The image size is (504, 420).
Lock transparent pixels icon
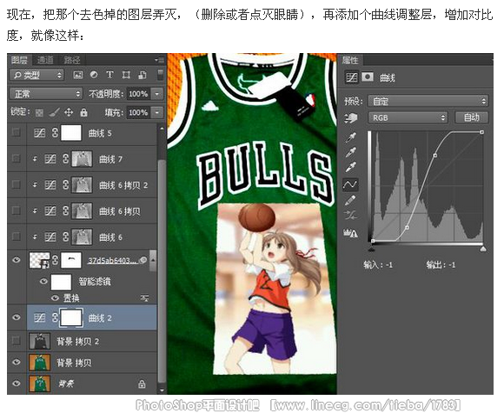point(39,112)
